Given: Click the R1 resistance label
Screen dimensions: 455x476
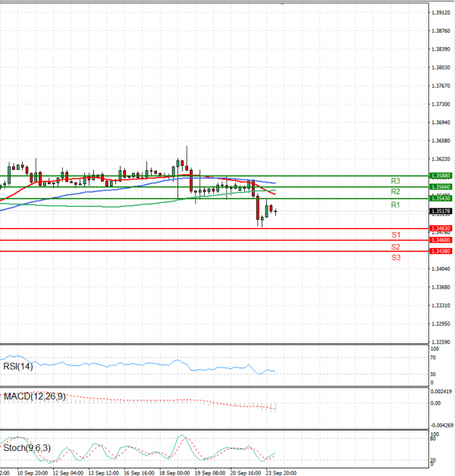Looking at the screenshot, I should [x=395, y=205].
